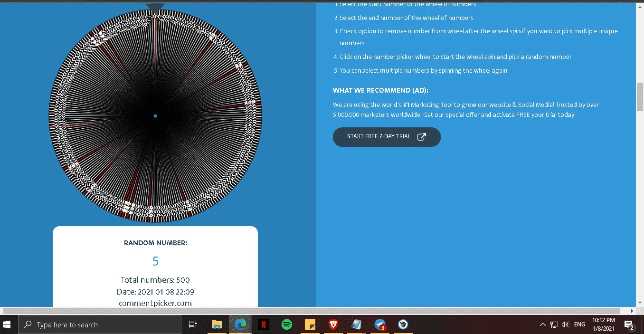Click the random number result 5
The width and height of the screenshot is (644, 334).
pyautogui.click(x=155, y=261)
